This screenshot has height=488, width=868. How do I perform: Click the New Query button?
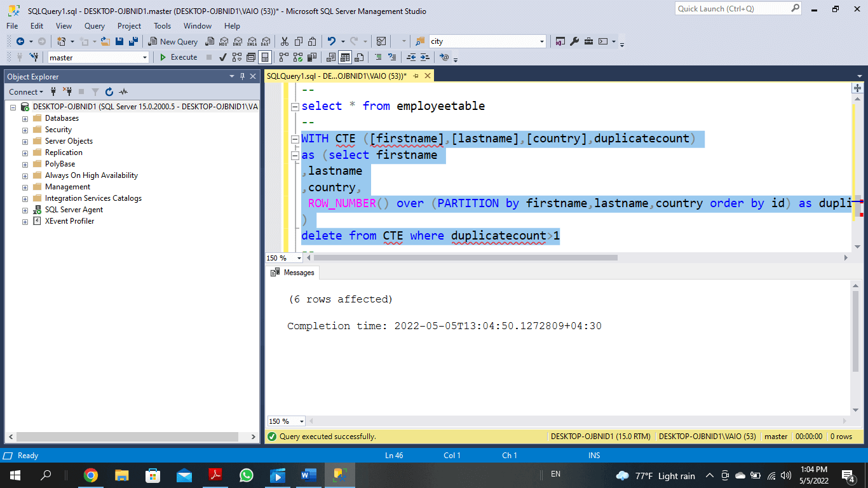(x=173, y=41)
